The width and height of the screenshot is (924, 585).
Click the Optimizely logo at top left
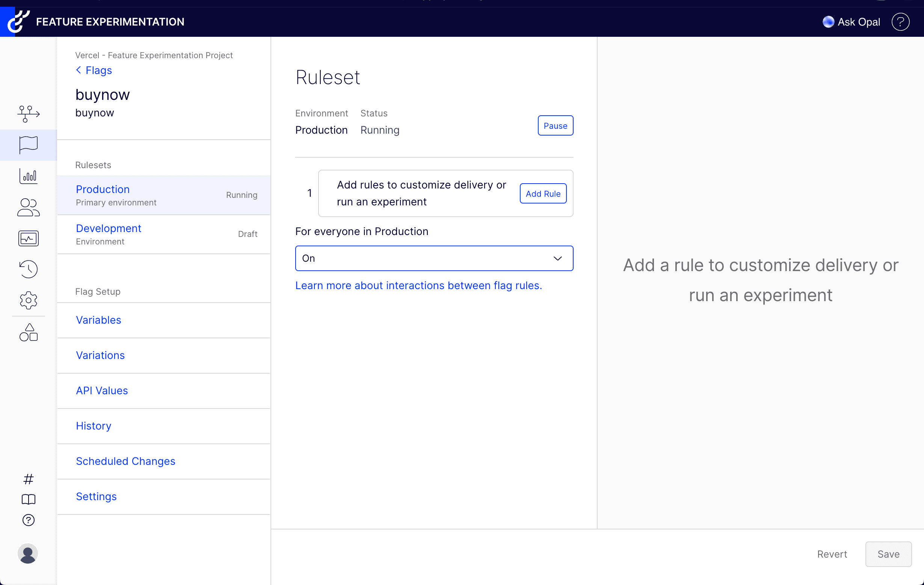[18, 22]
